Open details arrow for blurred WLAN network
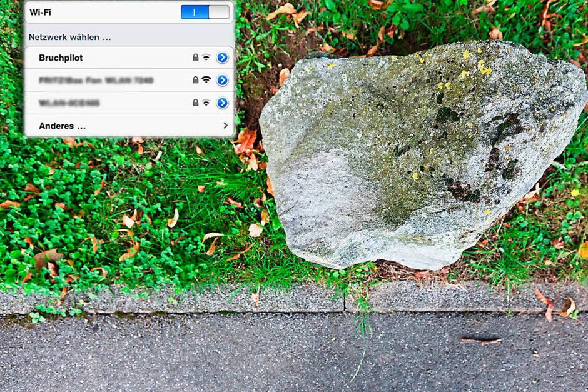This screenshot has height=392, width=588. click(x=222, y=103)
